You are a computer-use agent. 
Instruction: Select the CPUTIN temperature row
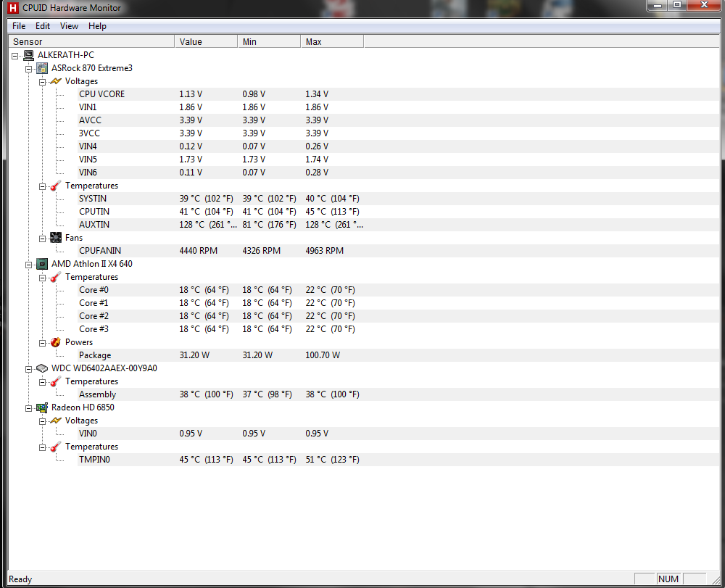pyautogui.click(x=399, y=212)
